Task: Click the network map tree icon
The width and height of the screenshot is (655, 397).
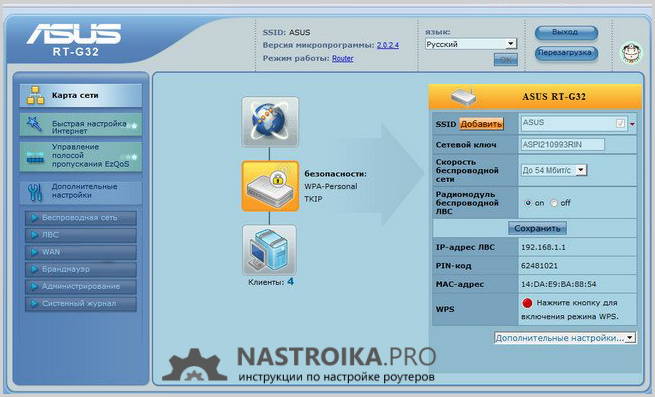Action: pos(36,95)
